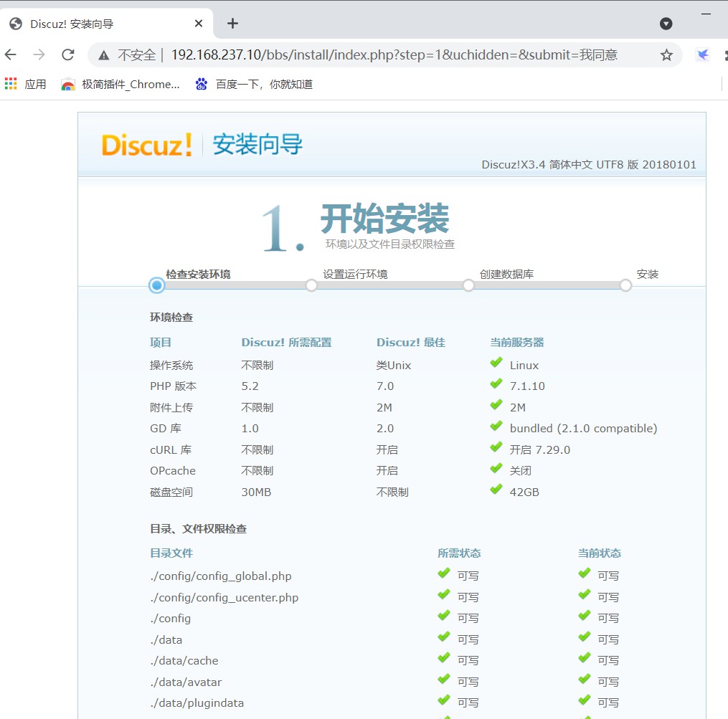Image resolution: width=728 pixels, height=719 pixels.
Task: Click 所需状态 check for config_global.php
Action: pyautogui.click(x=444, y=573)
